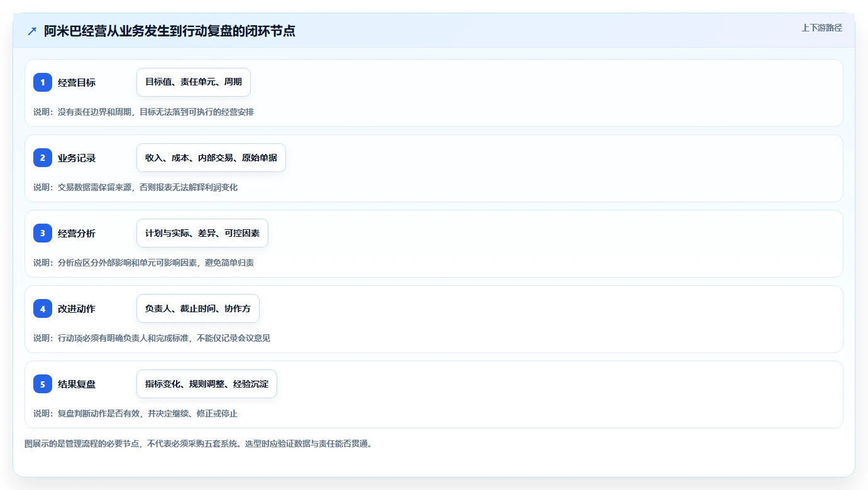868x490 pixels.
Task: Click step number 5 badge
Action: coord(43,384)
